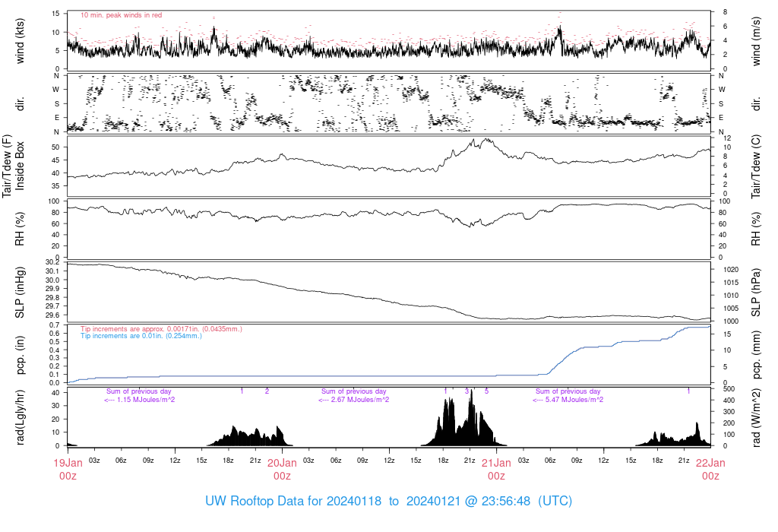The height and width of the screenshot is (532, 778).
Task: Click the '1020' tick on the hPa axis
Action: click(732, 270)
